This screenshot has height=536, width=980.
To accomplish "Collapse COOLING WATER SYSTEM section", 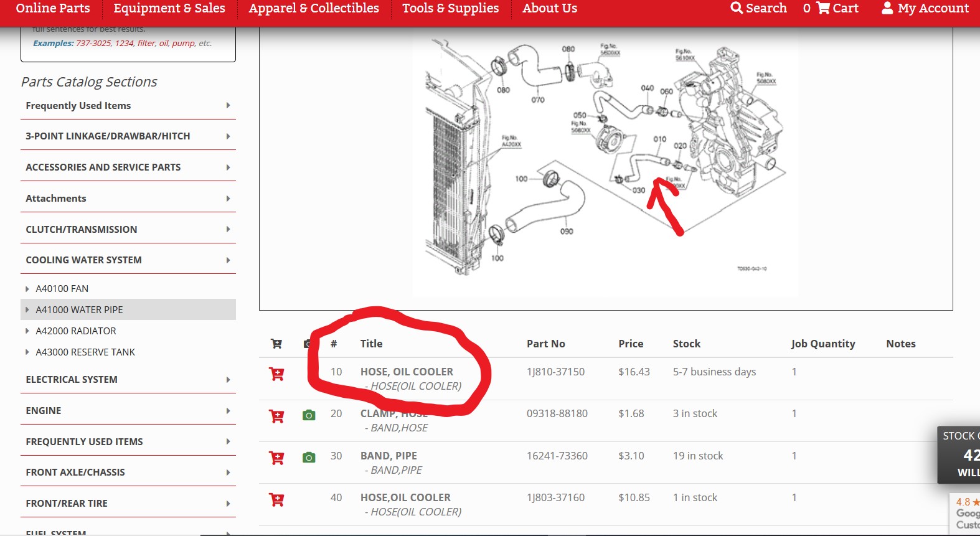I will [128, 260].
